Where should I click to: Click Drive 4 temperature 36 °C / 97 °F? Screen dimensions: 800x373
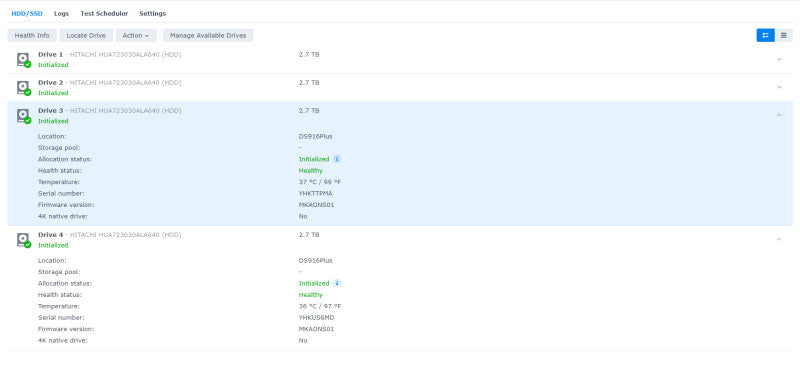click(320, 306)
